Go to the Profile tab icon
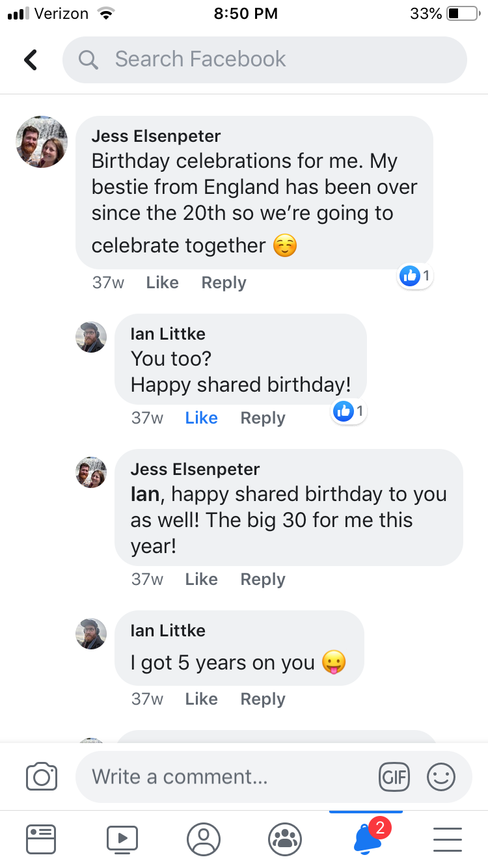The width and height of the screenshot is (488, 868). [204, 839]
